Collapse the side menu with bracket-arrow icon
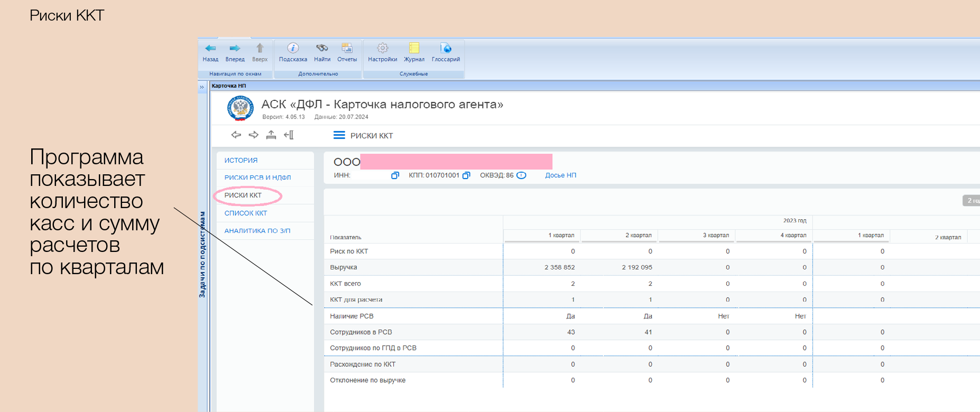 (289, 135)
